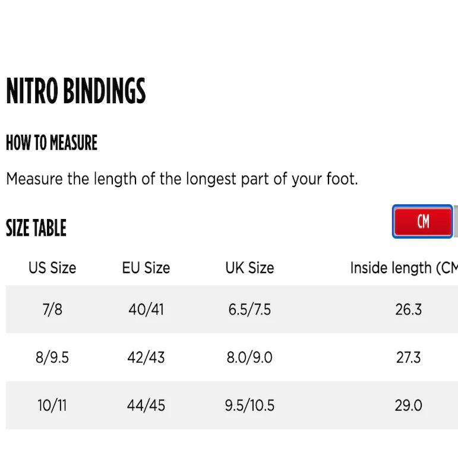Select the EU Size column header
The height and width of the screenshot is (476, 458).
[x=146, y=268]
